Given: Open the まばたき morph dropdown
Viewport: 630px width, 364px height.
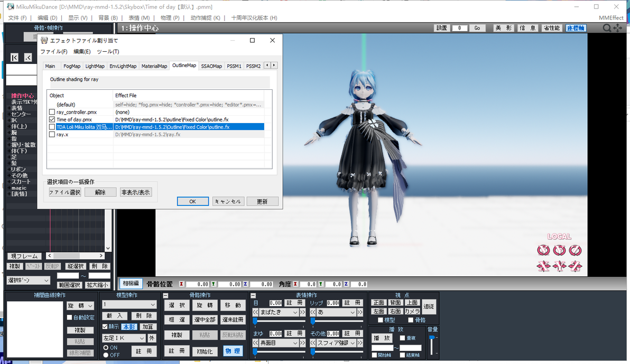Looking at the screenshot, I should tap(279, 312).
